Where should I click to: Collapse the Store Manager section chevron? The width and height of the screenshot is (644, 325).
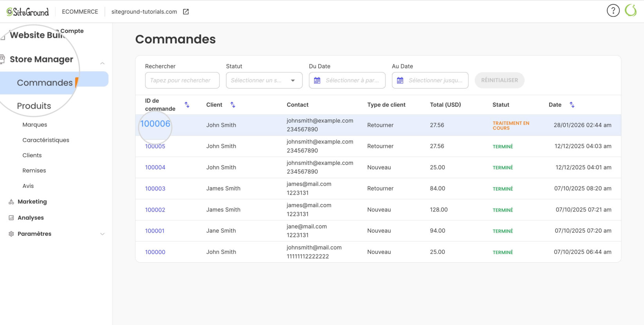pos(102,63)
